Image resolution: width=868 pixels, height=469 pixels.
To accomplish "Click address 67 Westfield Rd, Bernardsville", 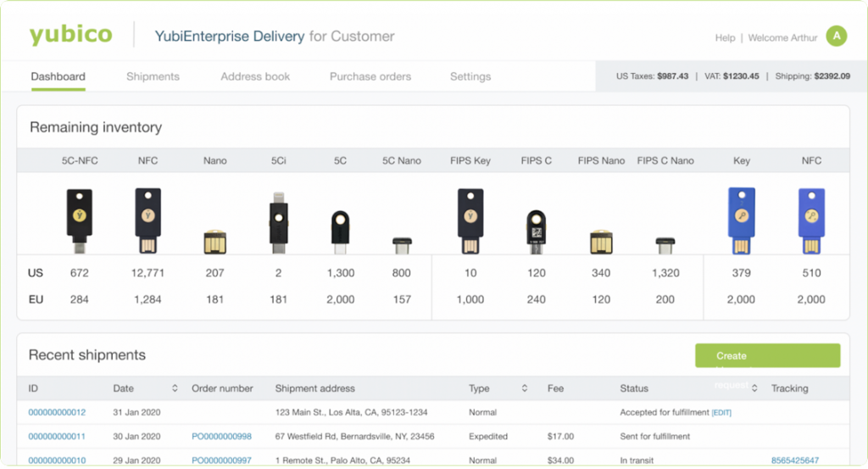I will [354, 436].
